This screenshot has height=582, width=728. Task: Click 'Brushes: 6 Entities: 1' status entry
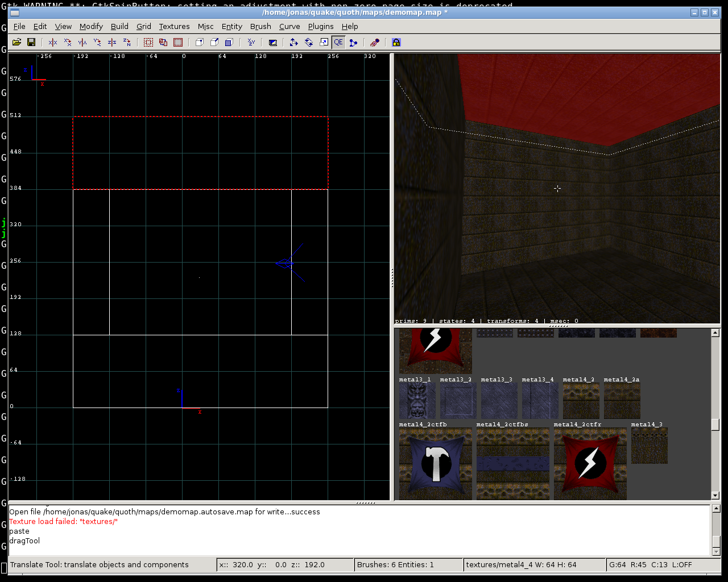pos(408,564)
